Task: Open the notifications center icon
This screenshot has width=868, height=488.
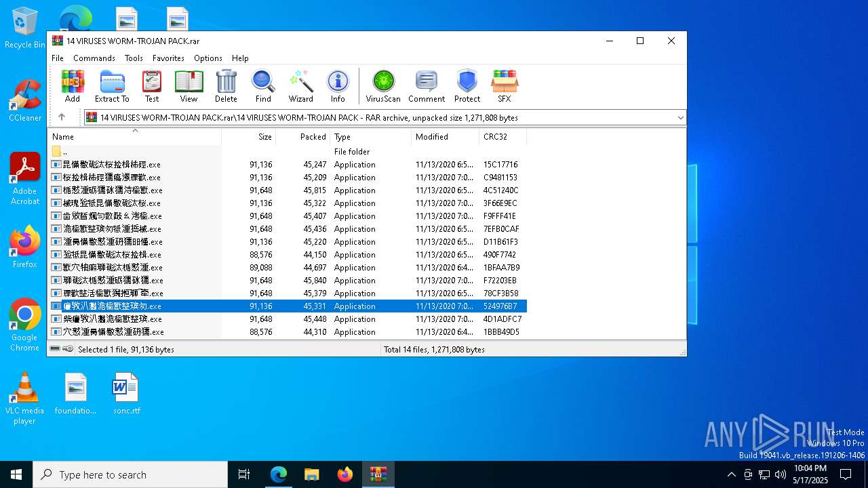Action: (846, 474)
